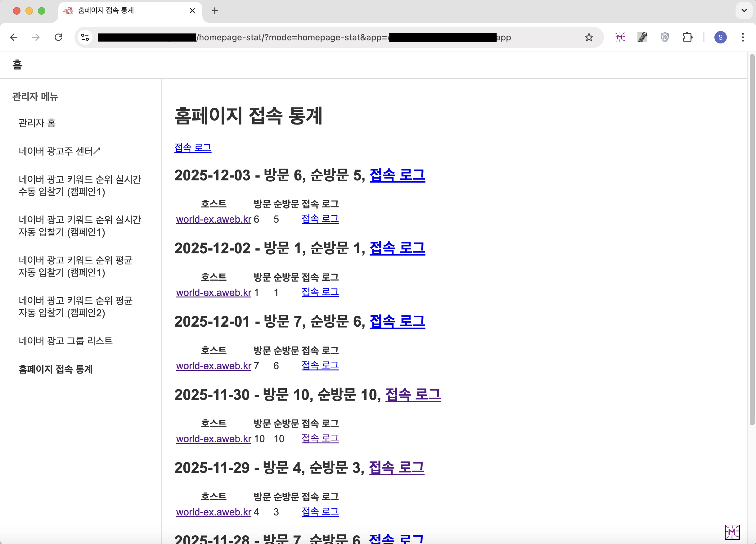Viewport: 756px width, 544px height.
Task: Expand the tab search dropdown chevron
Action: click(744, 11)
